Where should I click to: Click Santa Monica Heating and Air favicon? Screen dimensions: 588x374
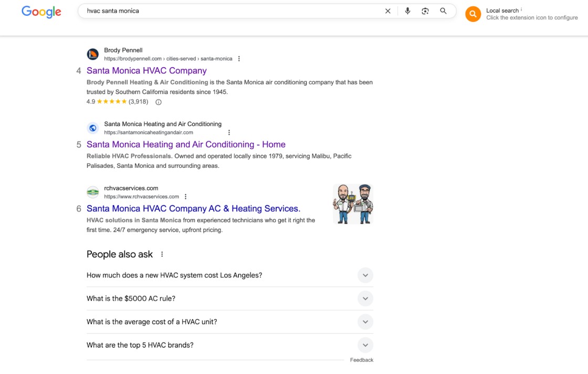click(92, 128)
